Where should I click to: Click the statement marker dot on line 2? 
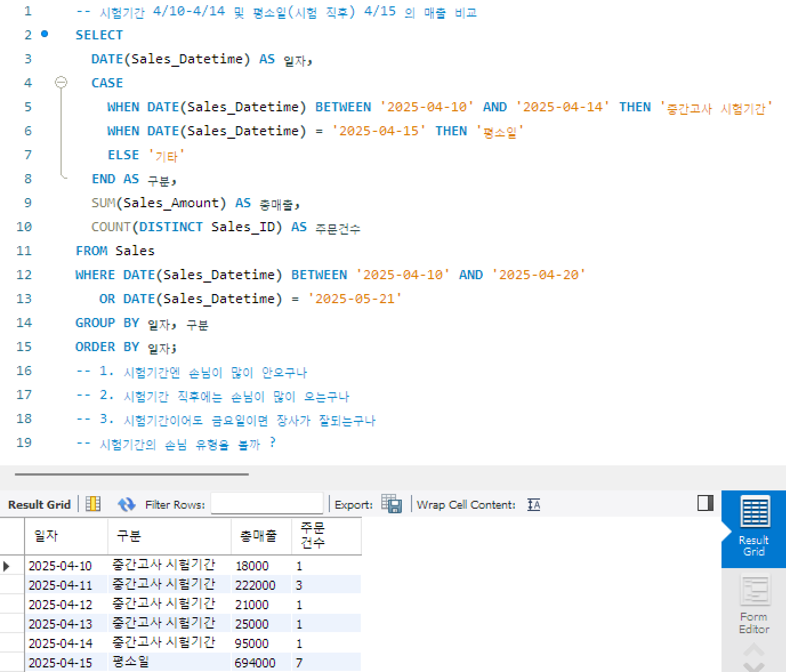[45, 34]
